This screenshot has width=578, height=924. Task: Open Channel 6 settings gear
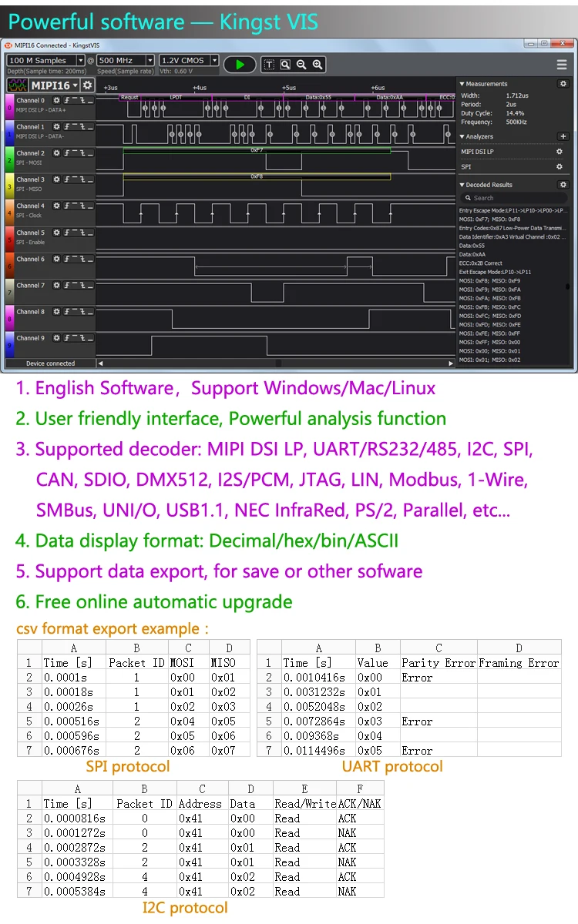point(55,259)
